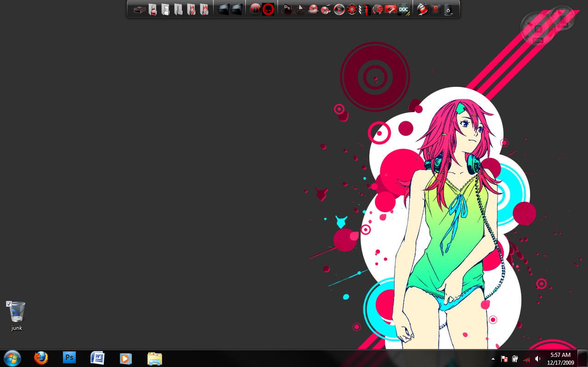Image resolution: width=588 pixels, height=367 pixels.
Task: Open the red globe browser icon
Action: pyautogui.click(x=378, y=9)
